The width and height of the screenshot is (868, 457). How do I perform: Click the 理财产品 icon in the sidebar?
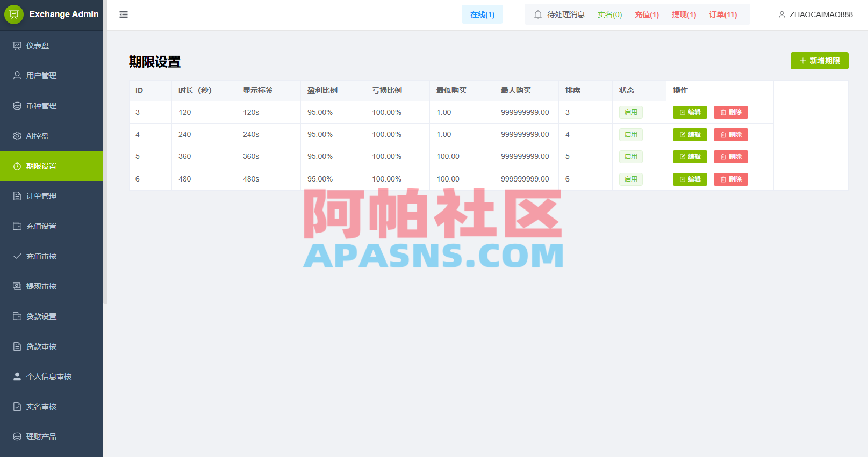(17, 437)
